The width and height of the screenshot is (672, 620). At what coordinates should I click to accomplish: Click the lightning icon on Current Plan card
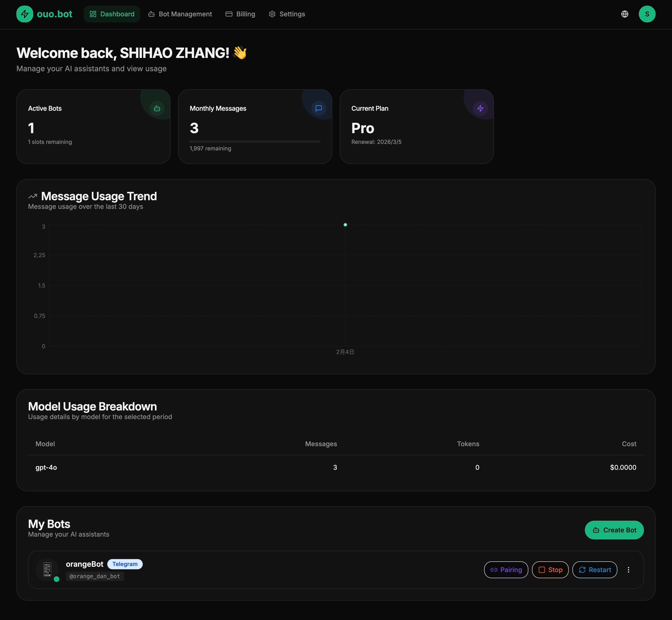[480, 108]
